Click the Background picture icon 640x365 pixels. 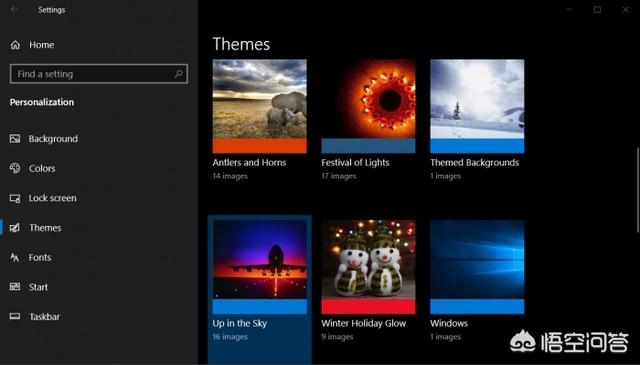pos(15,139)
